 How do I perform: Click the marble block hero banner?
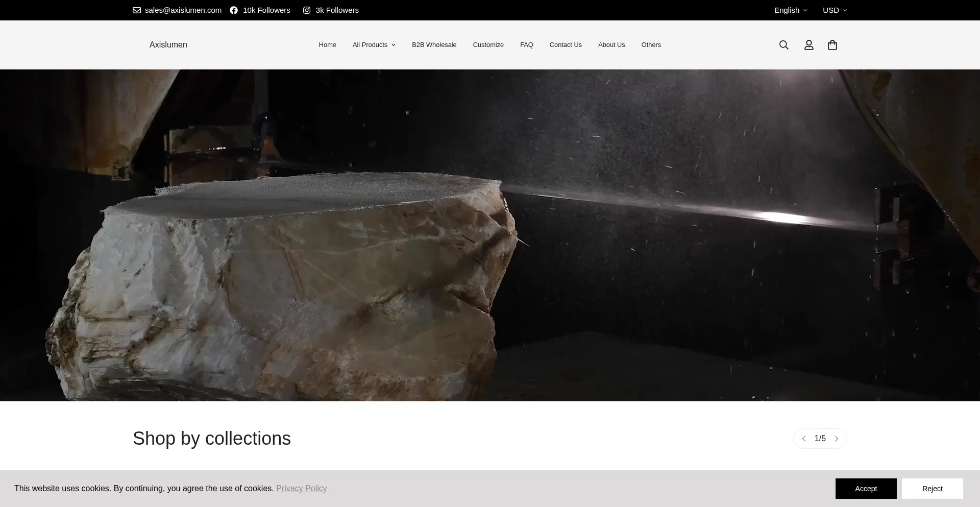point(490,235)
